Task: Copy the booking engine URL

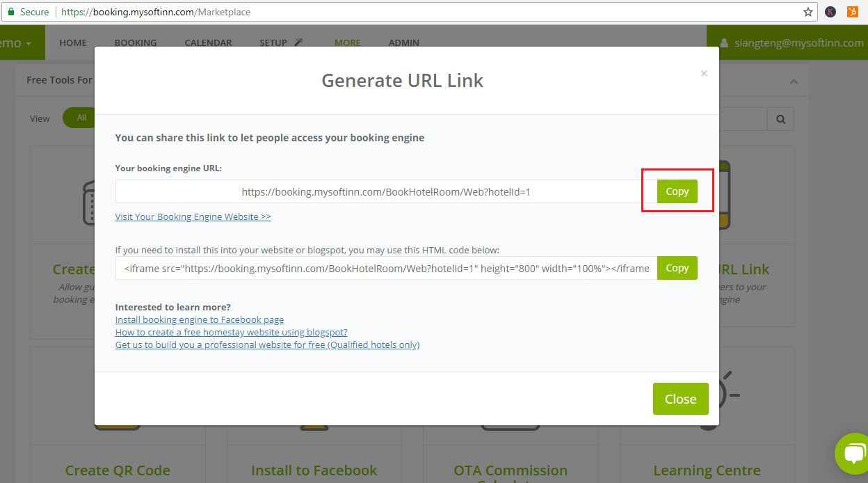Action: click(676, 191)
